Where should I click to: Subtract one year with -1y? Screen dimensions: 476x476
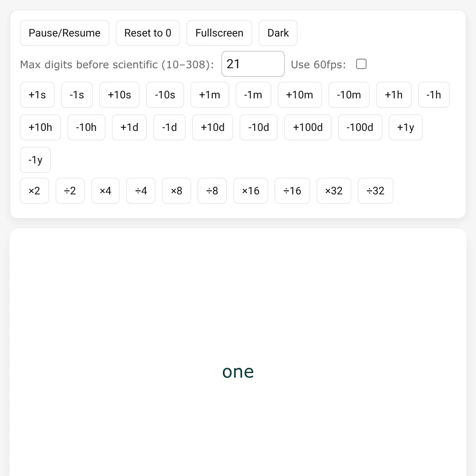click(x=35, y=160)
